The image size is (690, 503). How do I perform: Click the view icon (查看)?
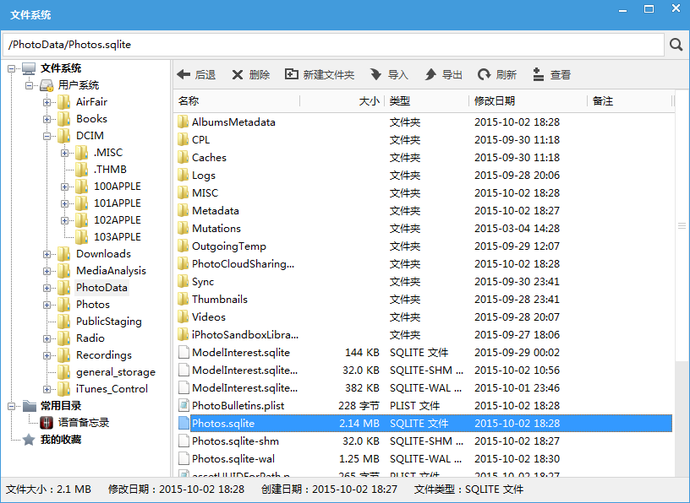point(538,74)
